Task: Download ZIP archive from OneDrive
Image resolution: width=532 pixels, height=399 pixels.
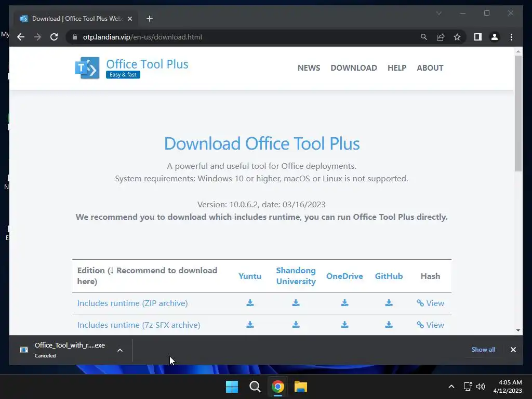Action: click(x=345, y=303)
